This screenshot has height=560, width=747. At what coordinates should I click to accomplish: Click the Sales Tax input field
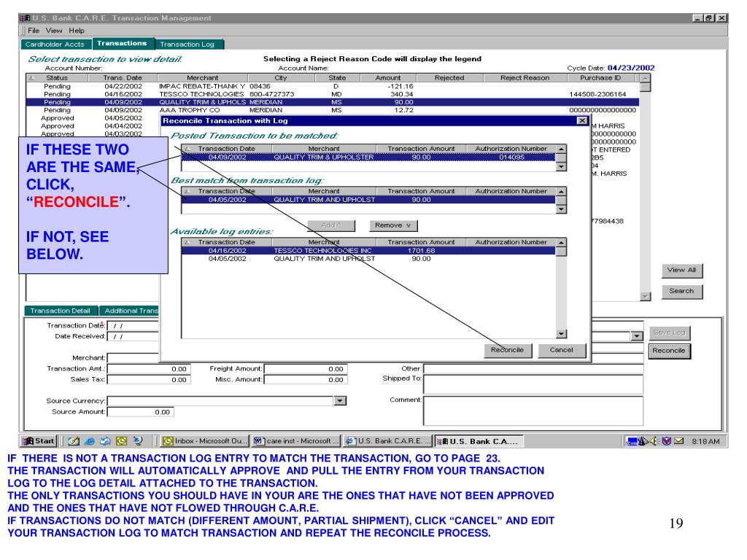point(149,379)
